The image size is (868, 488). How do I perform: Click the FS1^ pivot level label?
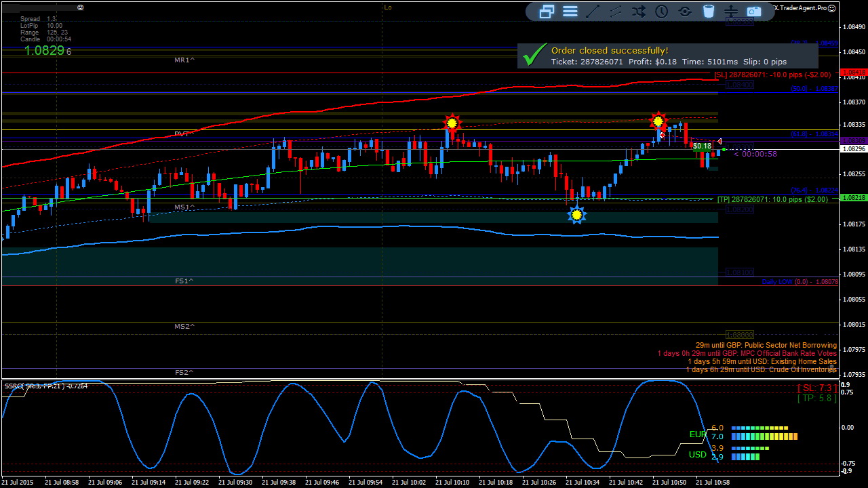pyautogui.click(x=184, y=281)
